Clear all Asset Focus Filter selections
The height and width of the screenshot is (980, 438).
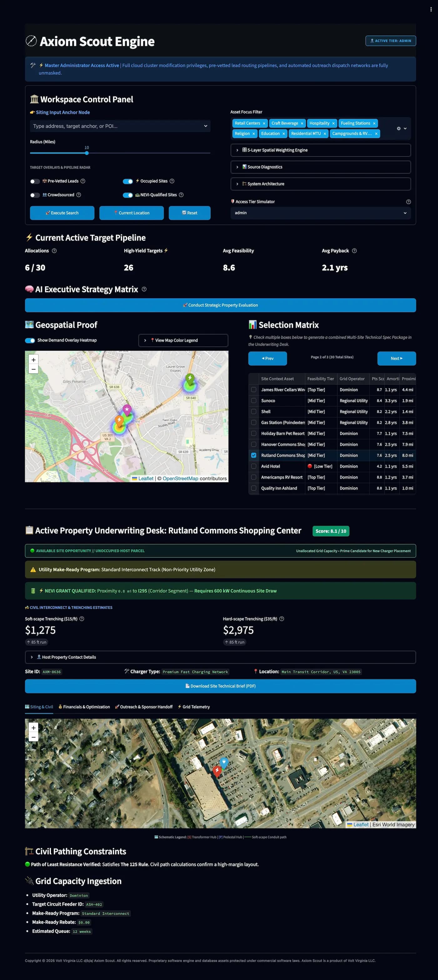[x=398, y=128]
